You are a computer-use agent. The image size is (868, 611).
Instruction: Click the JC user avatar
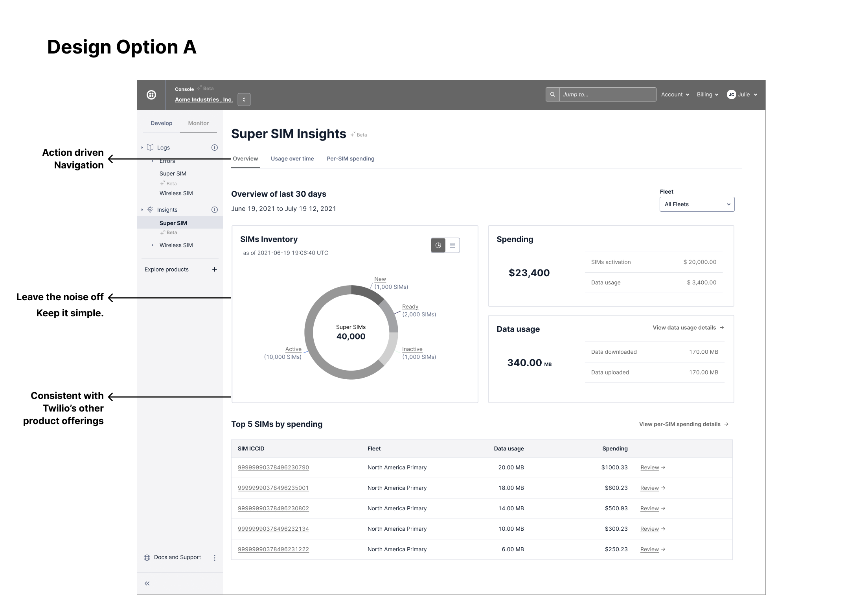tap(731, 94)
